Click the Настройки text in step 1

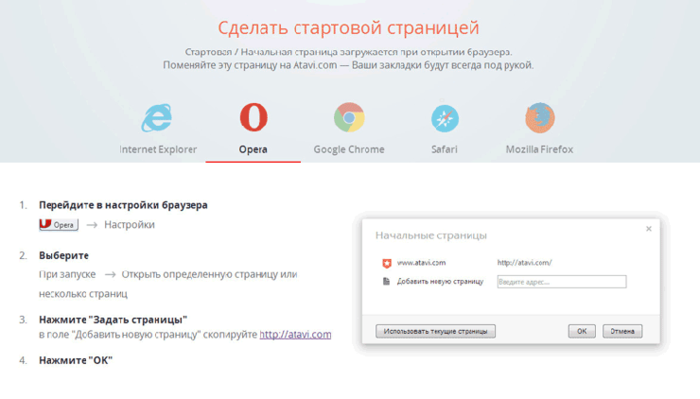pyautogui.click(x=129, y=224)
